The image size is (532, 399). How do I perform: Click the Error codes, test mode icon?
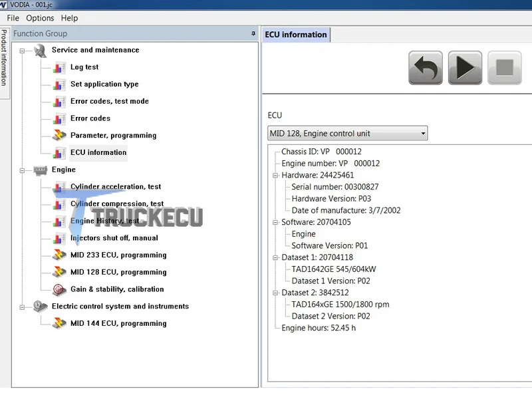[x=59, y=102]
